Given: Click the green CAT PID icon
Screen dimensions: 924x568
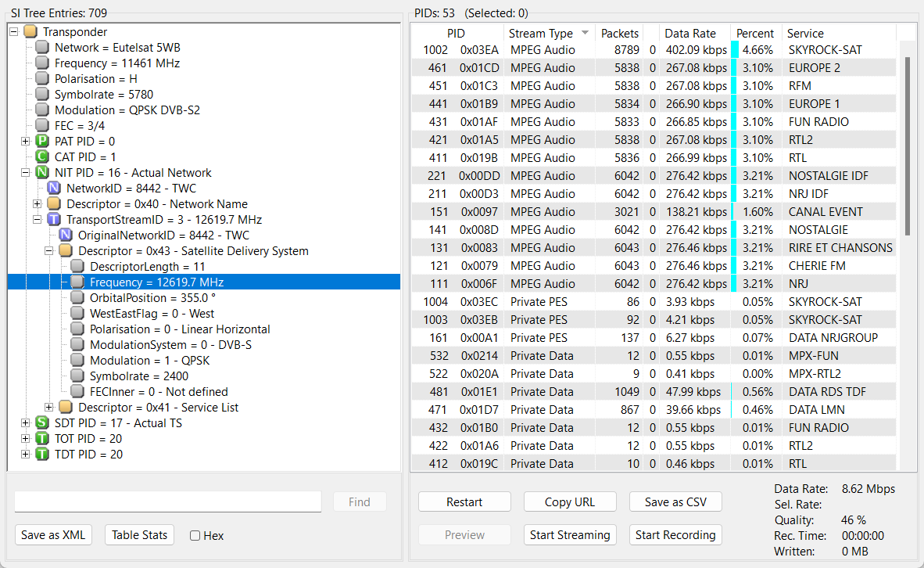Looking at the screenshot, I should (42, 157).
